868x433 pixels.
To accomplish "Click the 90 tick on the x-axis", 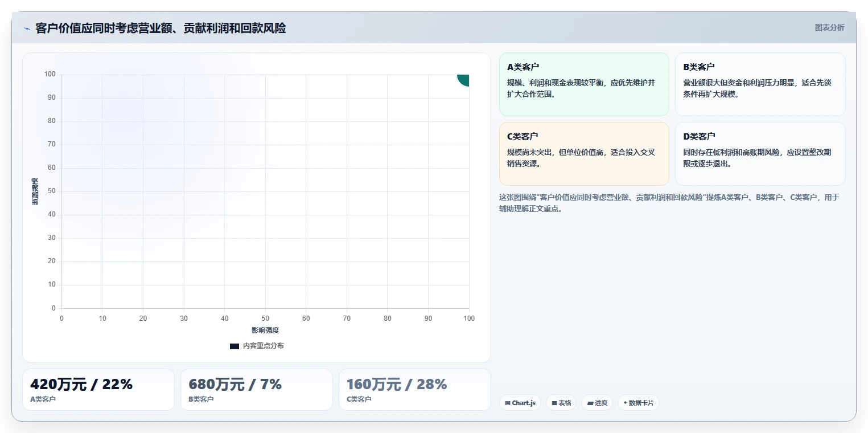I will 429,318.
